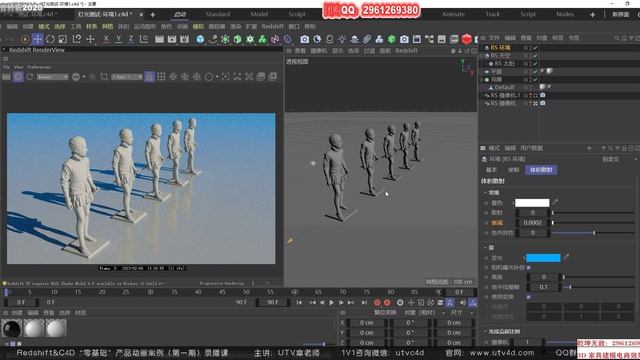Toggle the camera exposure compensation checkbox in fog section
The width and height of the screenshot is (640, 360).
point(529,267)
